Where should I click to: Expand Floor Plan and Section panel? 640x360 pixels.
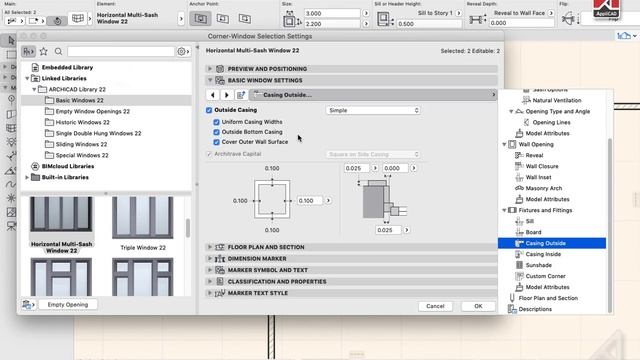[x=210, y=247]
